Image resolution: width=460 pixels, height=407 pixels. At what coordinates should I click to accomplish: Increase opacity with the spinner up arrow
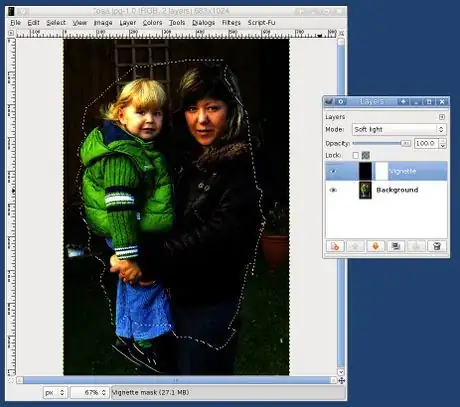pyautogui.click(x=443, y=141)
